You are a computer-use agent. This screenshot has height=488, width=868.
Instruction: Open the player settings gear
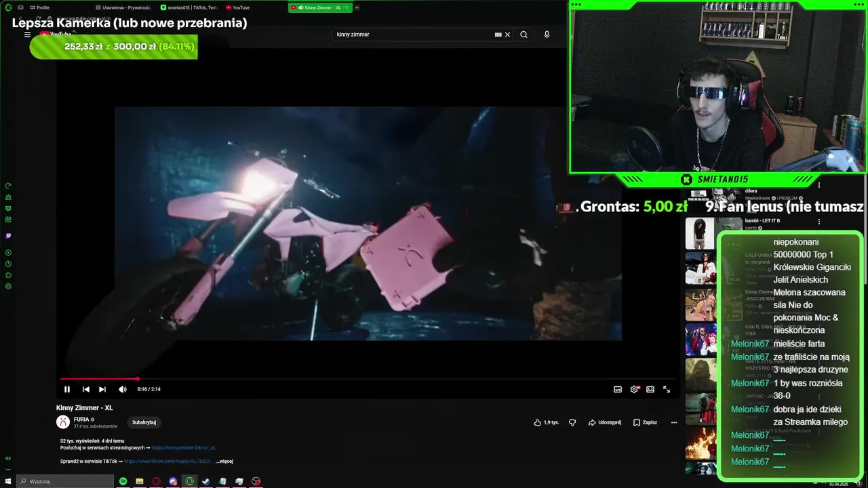[634, 389]
